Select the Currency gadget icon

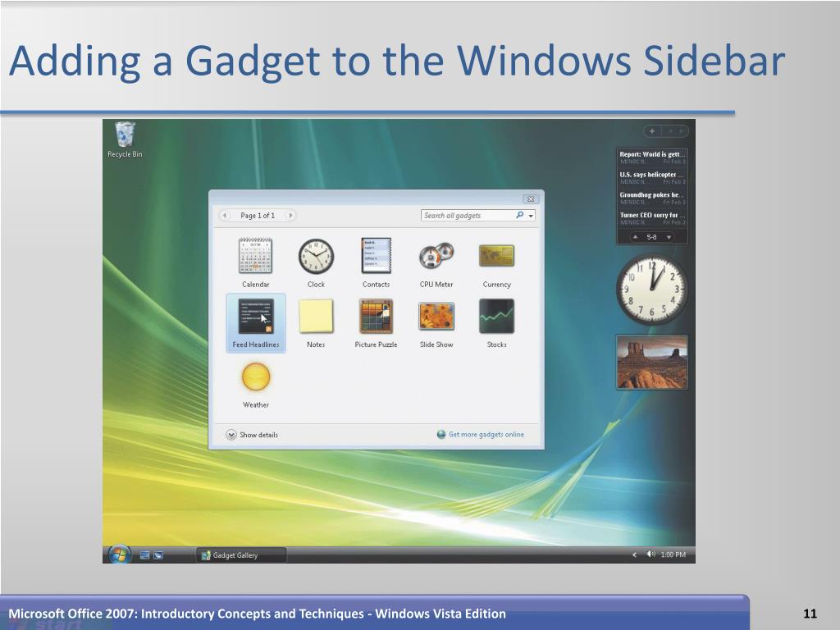click(x=496, y=256)
